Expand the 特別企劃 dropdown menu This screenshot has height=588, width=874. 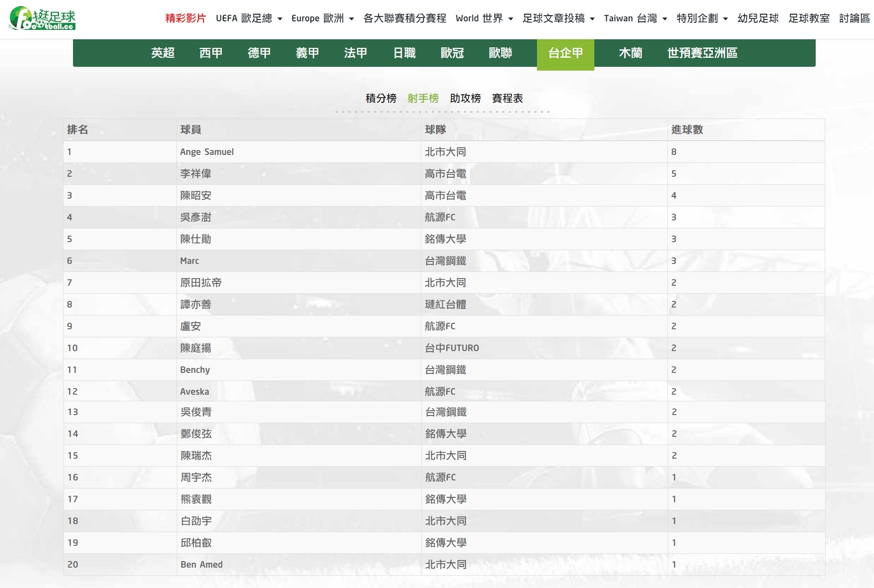click(702, 18)
